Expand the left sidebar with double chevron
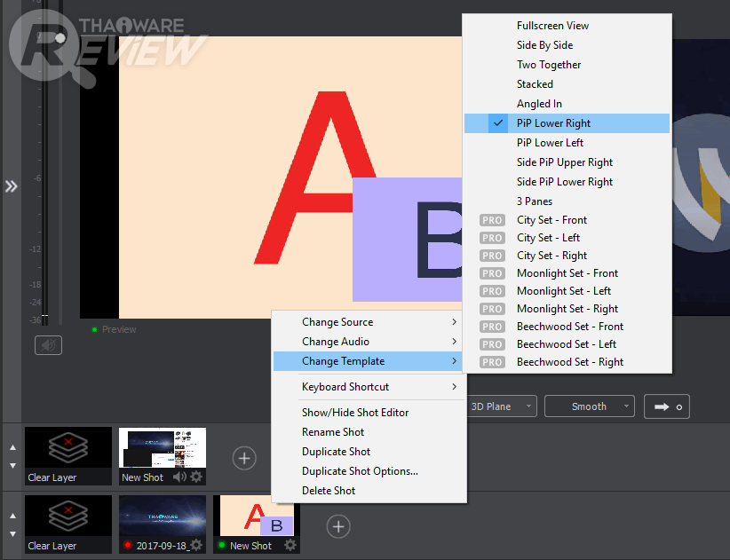Viewport: 730px width, 560px height. click(x=11, y=186)
